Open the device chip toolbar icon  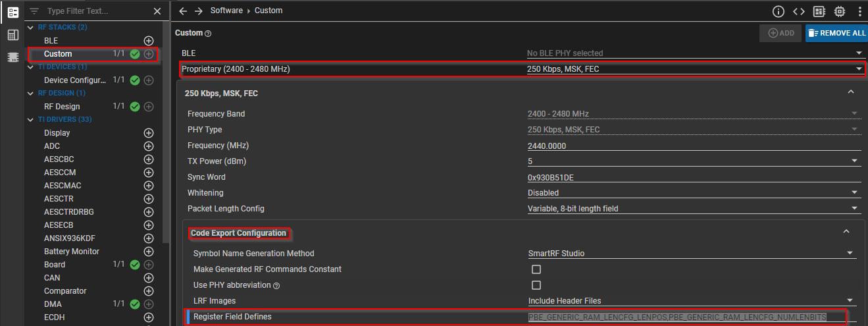tap(840, 11)
